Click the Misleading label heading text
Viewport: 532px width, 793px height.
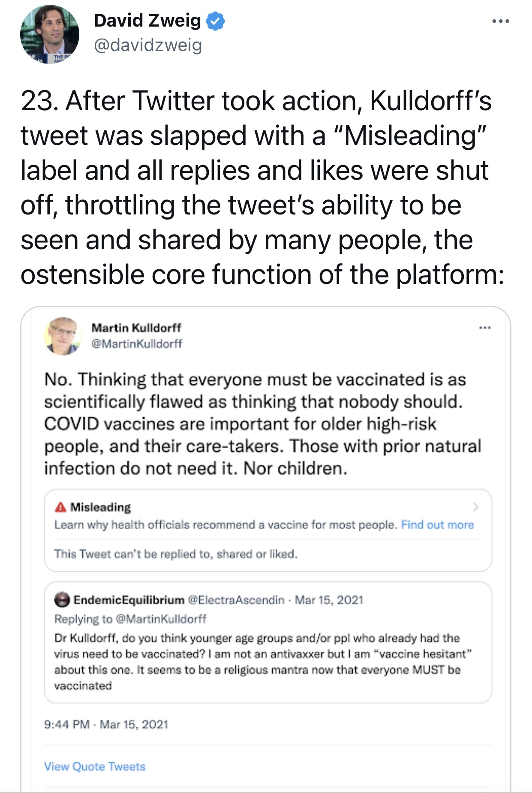pyautogui.click(x=100, y=507)
